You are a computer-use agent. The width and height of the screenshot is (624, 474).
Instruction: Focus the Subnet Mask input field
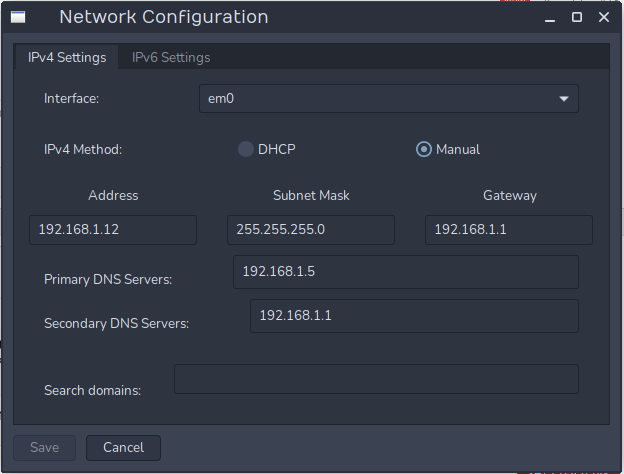[311, 229]
